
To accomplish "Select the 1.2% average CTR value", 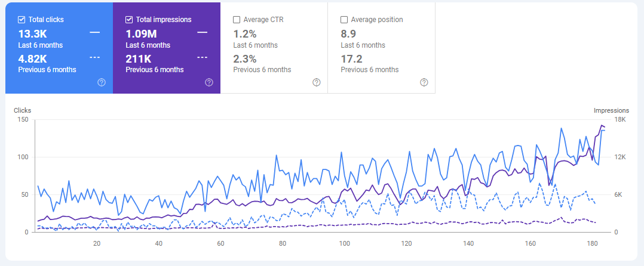I will (x=244, y=33).
